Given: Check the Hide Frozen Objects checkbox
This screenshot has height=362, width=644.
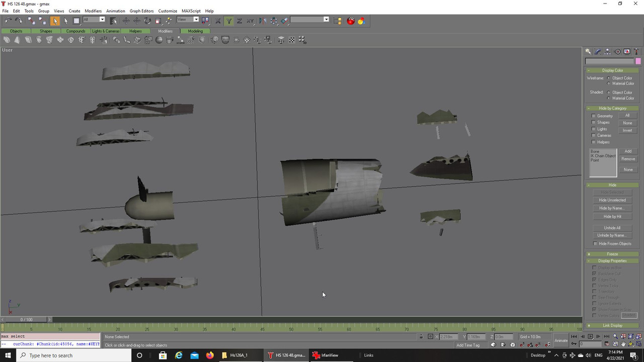Looking at the screenshot, I should point(595,244).
